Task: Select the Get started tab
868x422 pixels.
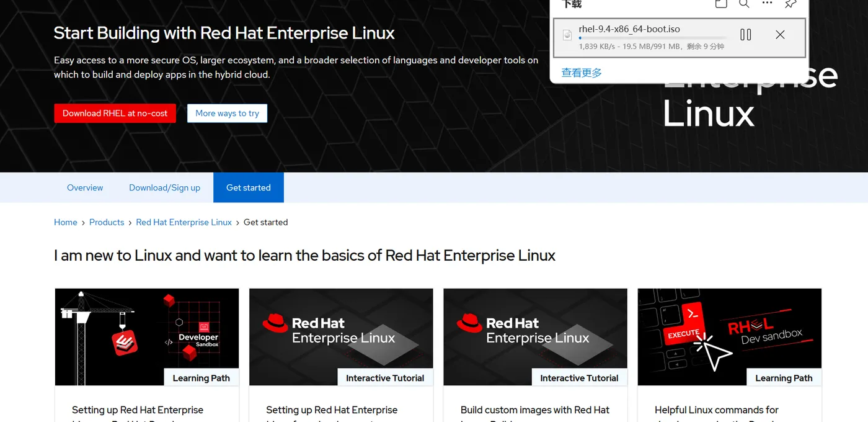Action: click(248, 187)
